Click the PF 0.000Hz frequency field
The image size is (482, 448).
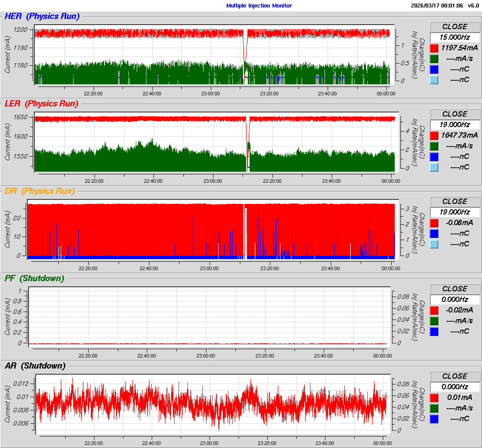tap(455, 299)
